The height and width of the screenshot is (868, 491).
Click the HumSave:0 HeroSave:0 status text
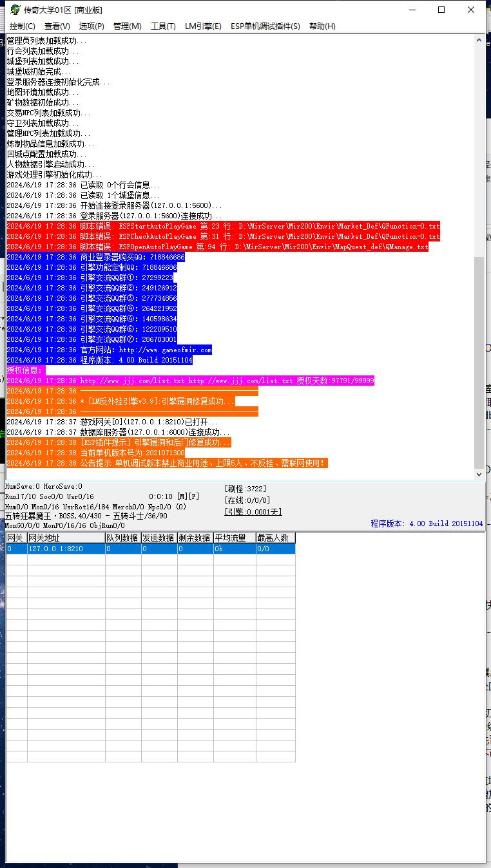pos(44,486)
